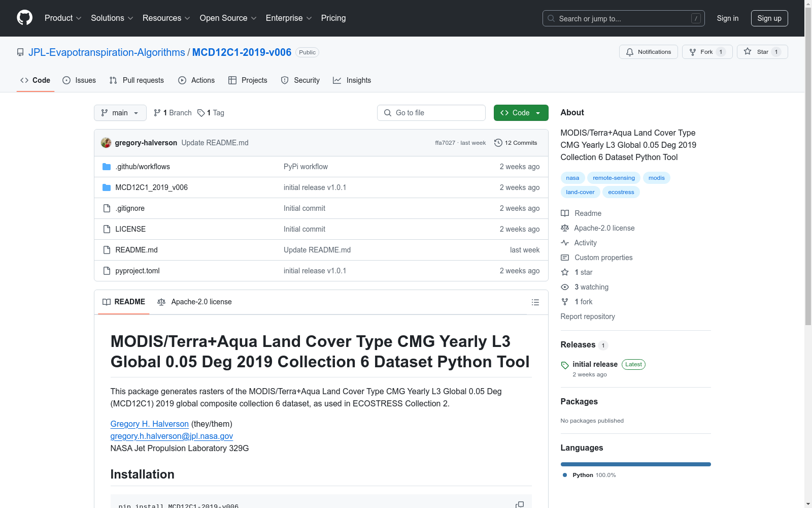
Task: Open the Product dropdown menu
Action: pyautogui.click(x=63, y=18)
